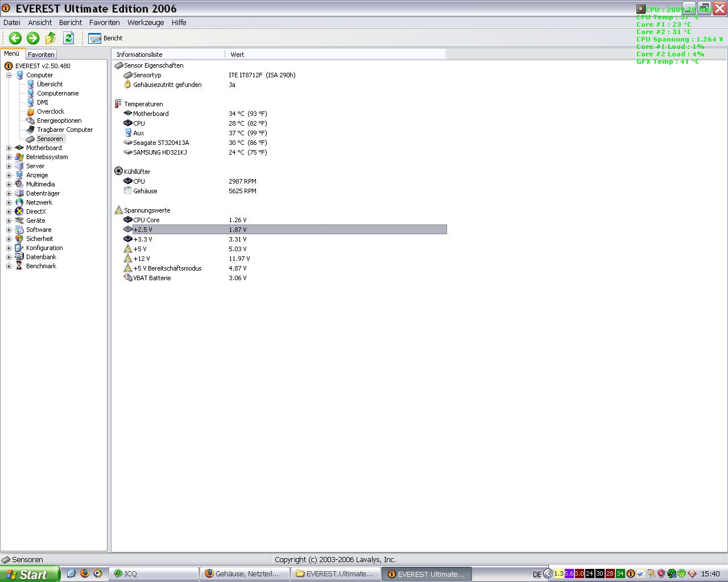This screenshot has width=728, height=582.
Task: Click the DirectX icon in tree
Action: pyautogui.click(x=19, y=211)
